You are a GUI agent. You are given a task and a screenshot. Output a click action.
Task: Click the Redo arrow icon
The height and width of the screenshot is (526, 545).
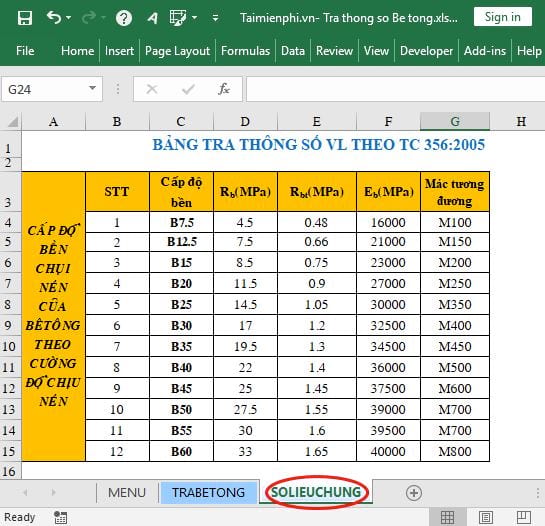(x=89, y=17)
